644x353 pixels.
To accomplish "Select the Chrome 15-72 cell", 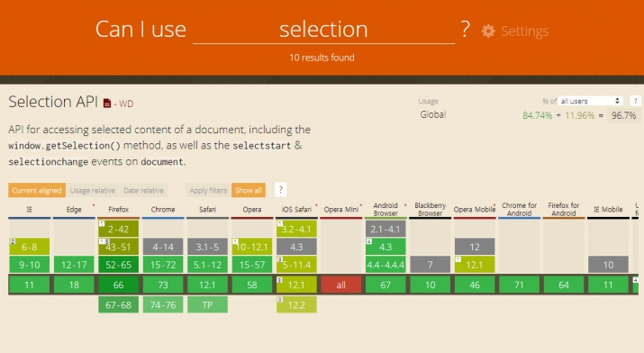I will (x=163, y=265).
